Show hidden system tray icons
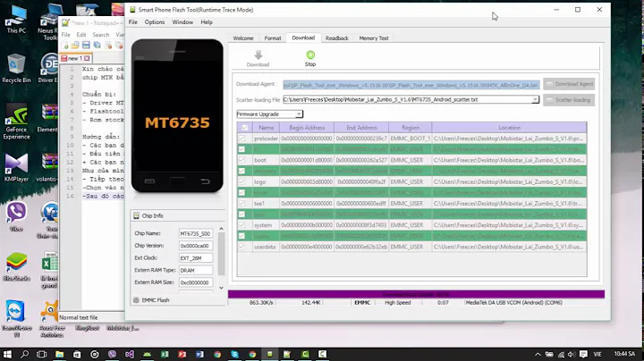644x361 pixels. [x=538, y=354]
